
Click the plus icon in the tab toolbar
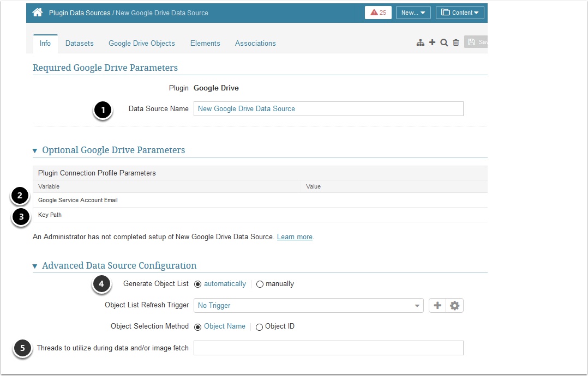pyautogui.click(x=433, y=43)
